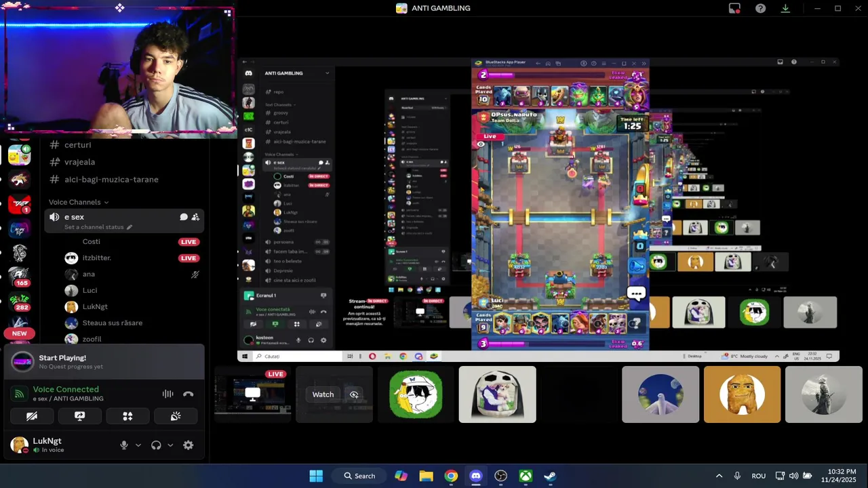Show hidden system tray icons chevron

coord(719,476)
